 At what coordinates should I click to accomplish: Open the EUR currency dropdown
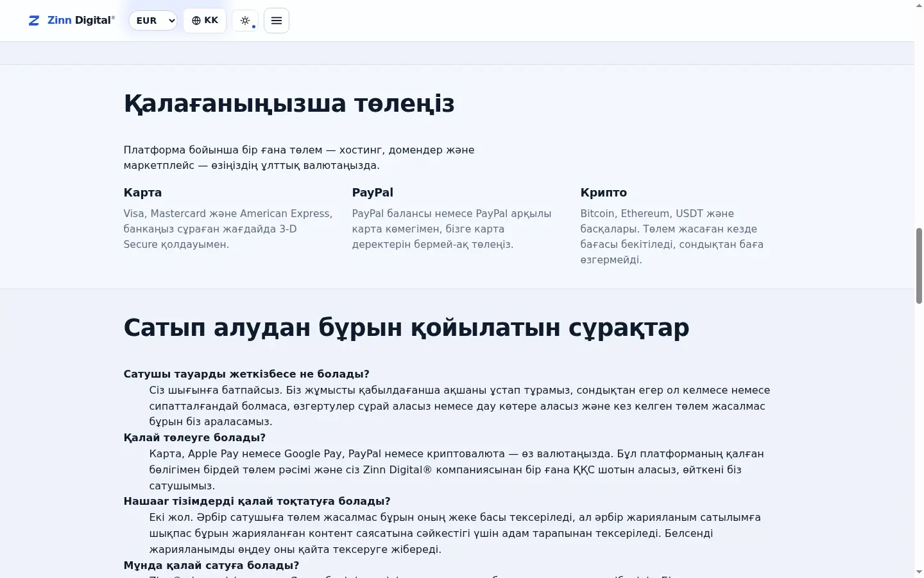coord(153,21)
